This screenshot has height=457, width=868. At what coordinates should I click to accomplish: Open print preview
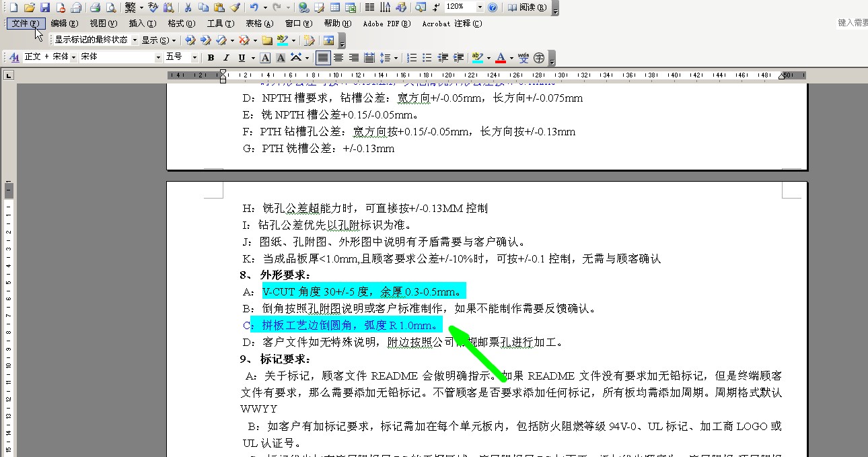pos(110,7)
